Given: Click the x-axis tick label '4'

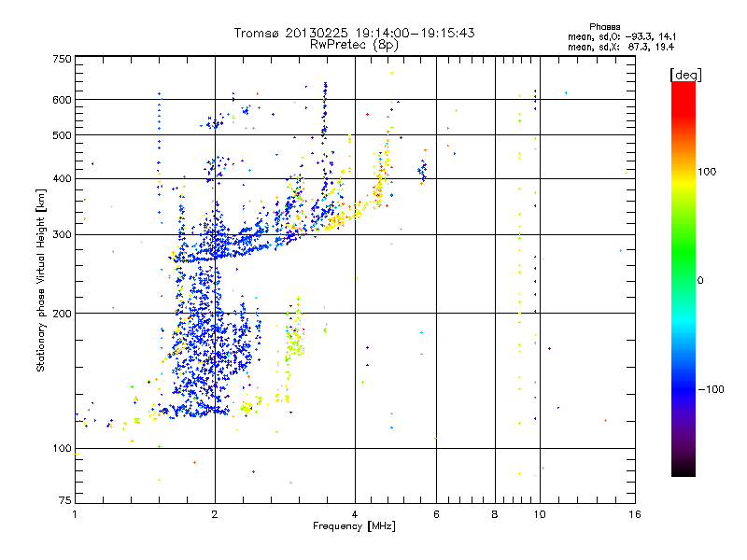Looking at the screenshot, I should [x=355, y=514].
